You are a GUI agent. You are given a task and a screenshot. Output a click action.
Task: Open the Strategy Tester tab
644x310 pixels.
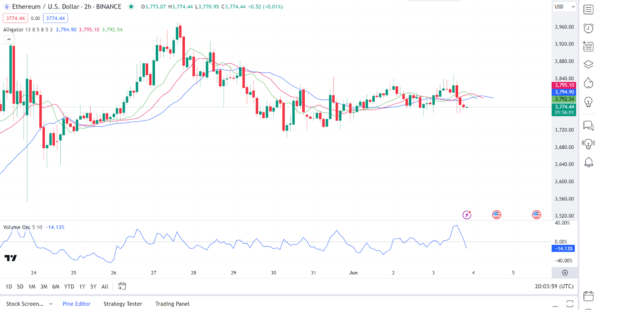(x=123, y=304)
